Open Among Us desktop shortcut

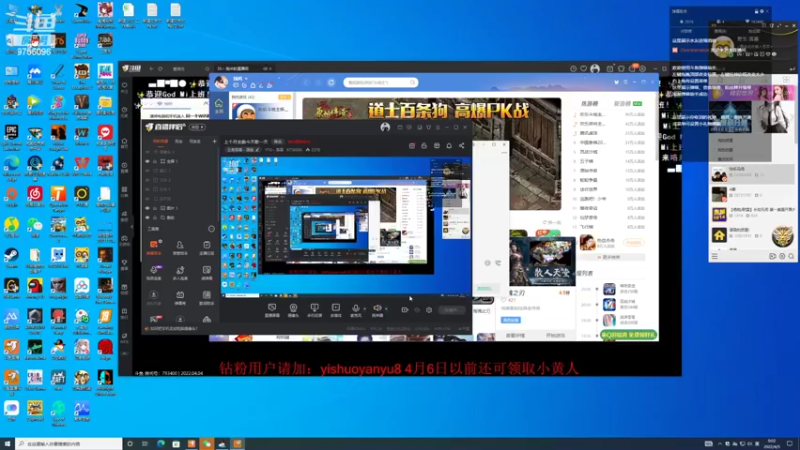tap(35, 289)
